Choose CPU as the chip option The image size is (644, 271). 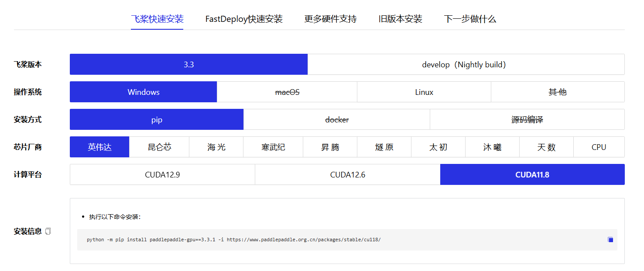pos(599,147)
